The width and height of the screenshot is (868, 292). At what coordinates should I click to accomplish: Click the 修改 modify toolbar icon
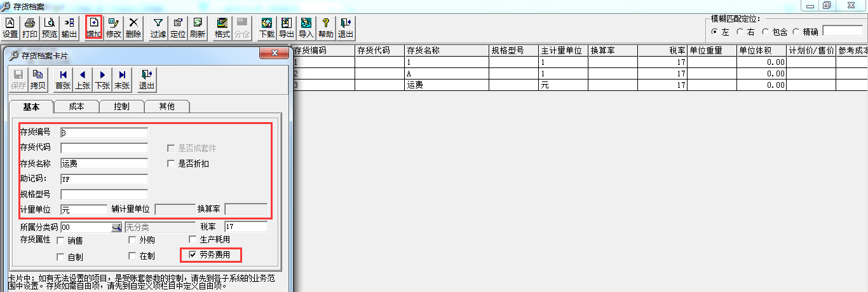[x=114, y=28]
